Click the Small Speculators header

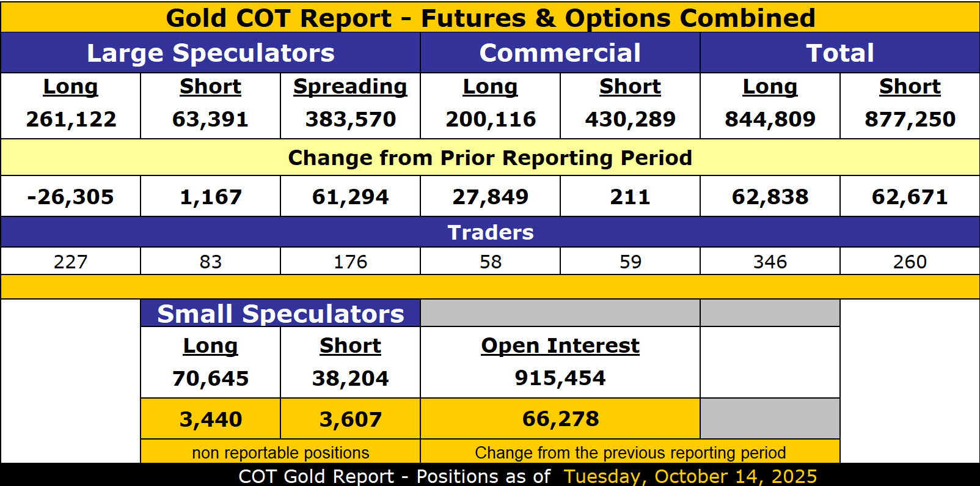click(280, 314)
